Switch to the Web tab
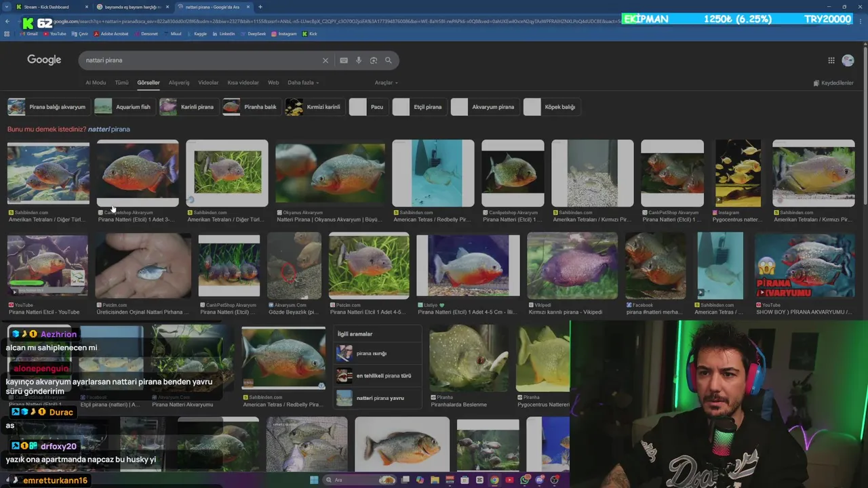 pos(273,83)
